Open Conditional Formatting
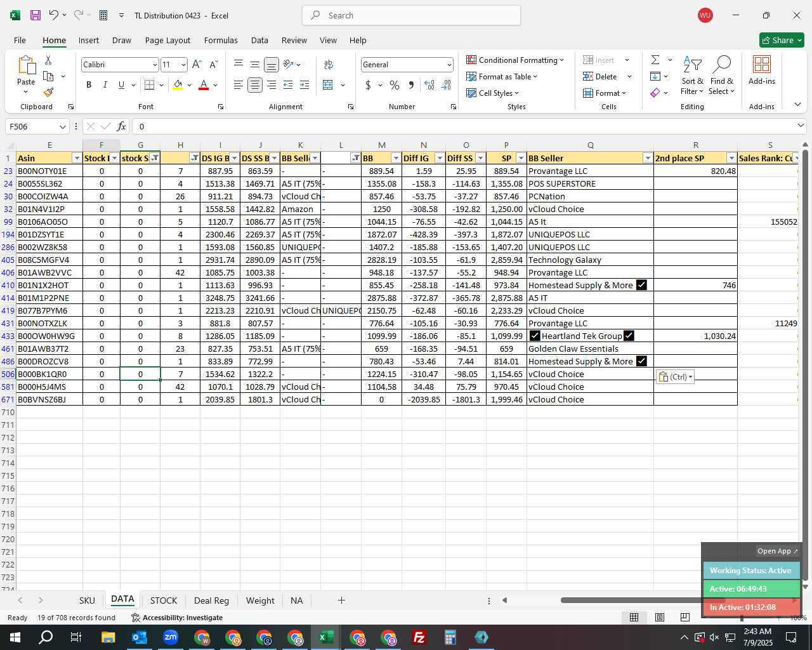Viewport: 812px width, 650px height. pyautogui.click(x=515, y=60)
